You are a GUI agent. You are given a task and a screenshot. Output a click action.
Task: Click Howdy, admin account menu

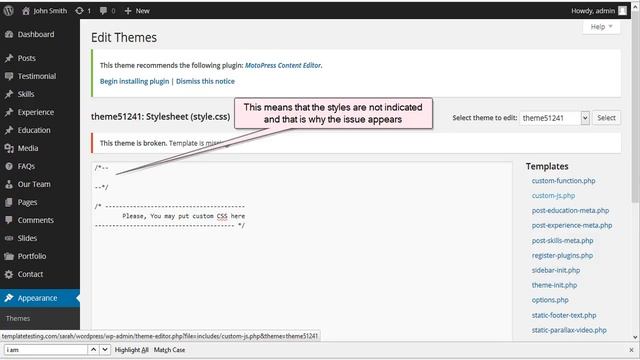pyautogui.click(x=598, y=11)
